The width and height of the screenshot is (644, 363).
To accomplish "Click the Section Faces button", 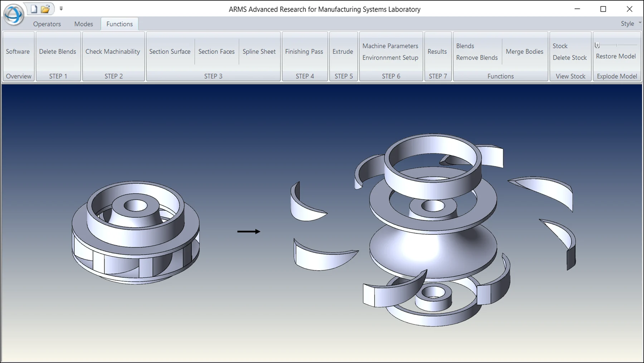I will click(216, 52).
